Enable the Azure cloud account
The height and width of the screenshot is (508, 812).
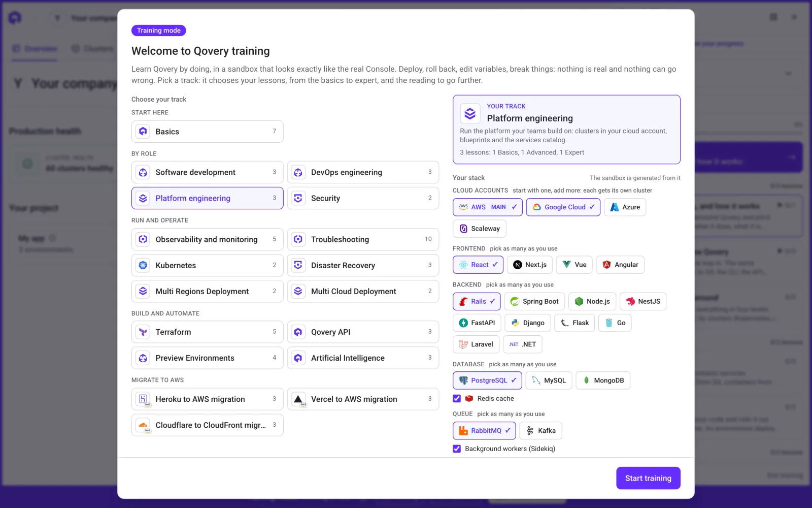(625, 207)
